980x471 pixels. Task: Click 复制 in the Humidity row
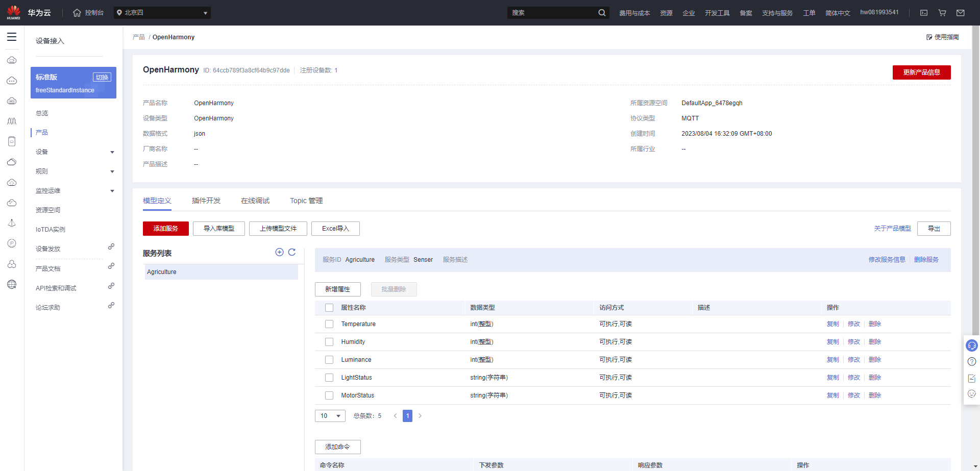pyautogui.click(x=833, y=342)
